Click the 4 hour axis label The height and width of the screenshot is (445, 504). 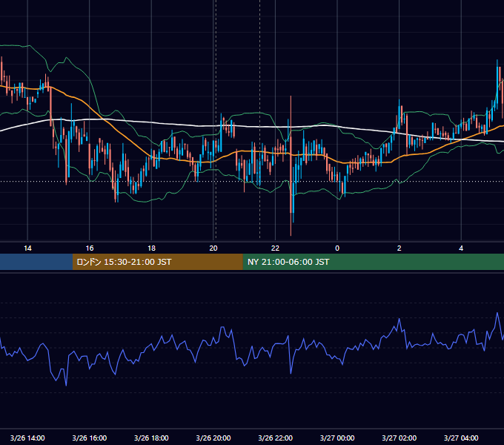[x=461, y=248]
